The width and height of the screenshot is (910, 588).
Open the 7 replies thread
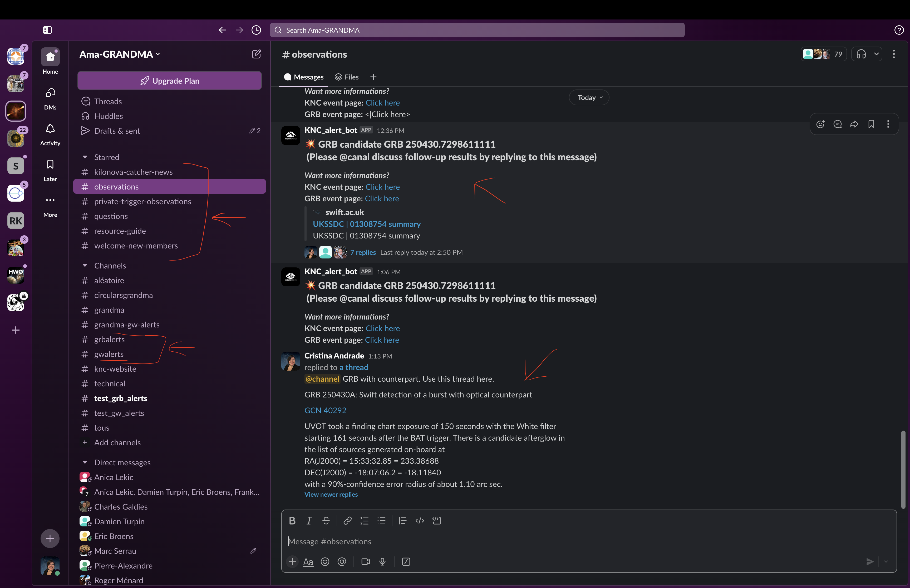point(363,252)
